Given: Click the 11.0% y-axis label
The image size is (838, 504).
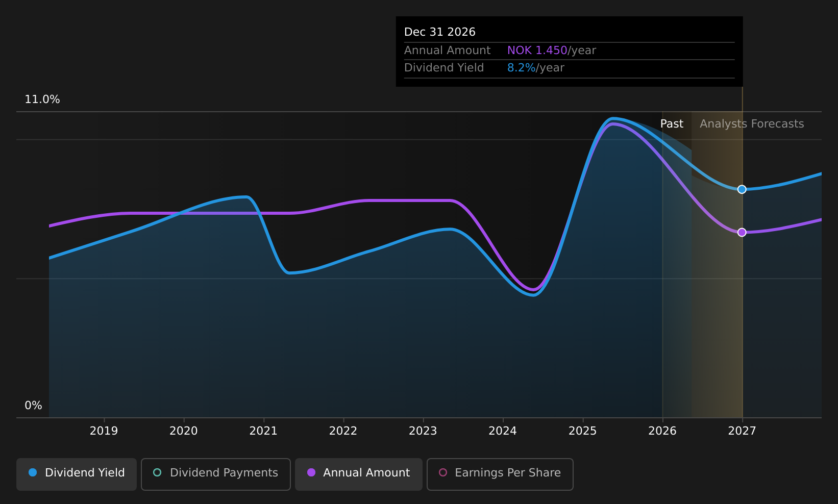Looking at the screenshot, I should (42, 99).
